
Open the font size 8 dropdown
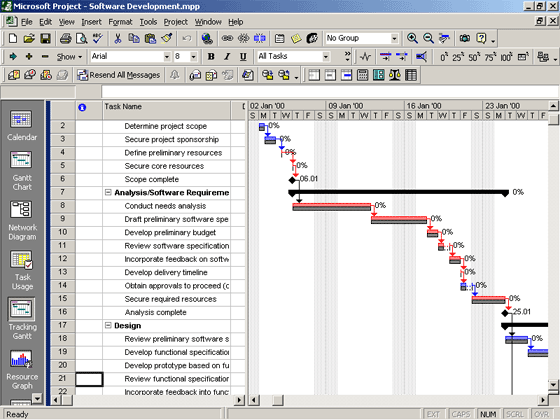coord(193,56)
